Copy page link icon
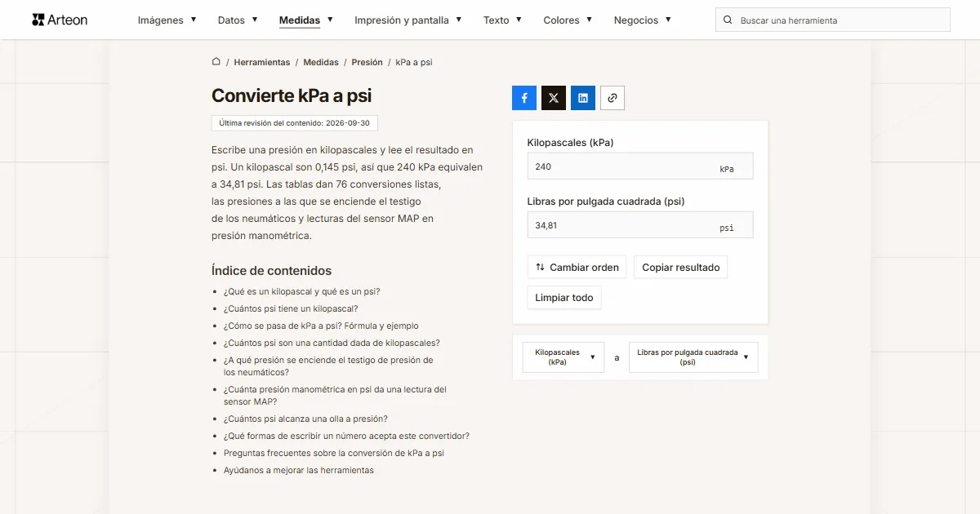 coord(612,98)
